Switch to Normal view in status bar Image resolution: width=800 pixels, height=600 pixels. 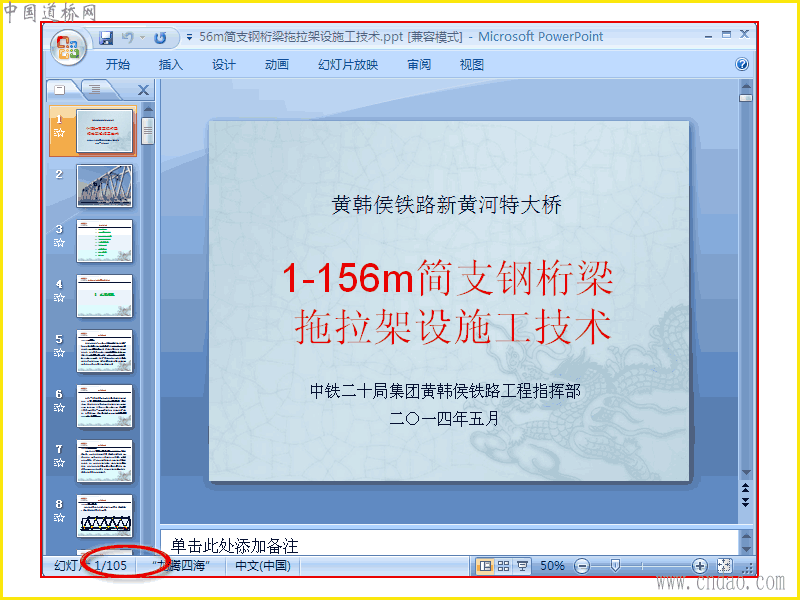(485, 565)
